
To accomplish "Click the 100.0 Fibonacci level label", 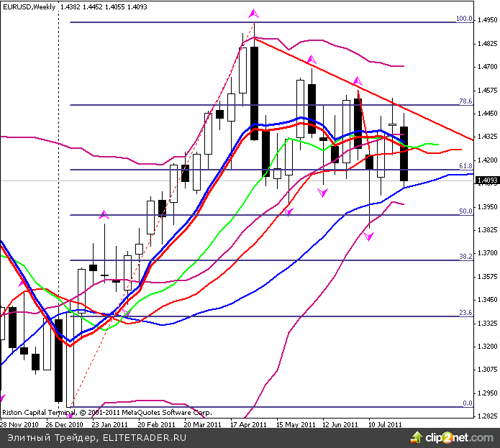I will [x=464, y=19].
